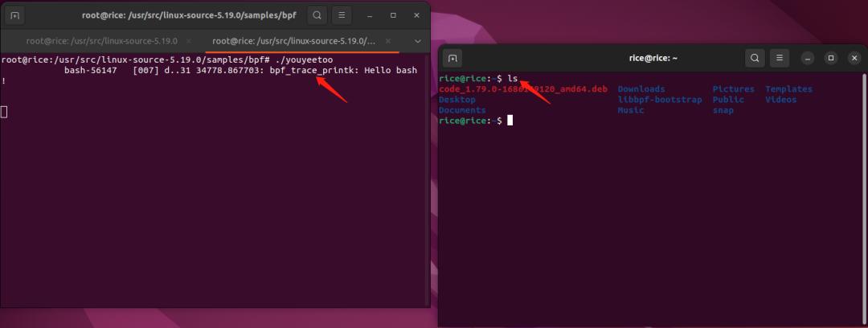Screen dimensions: 868x328
Task: Click the code_1.79.0 deb file name
Action: (x=522, y=89)
